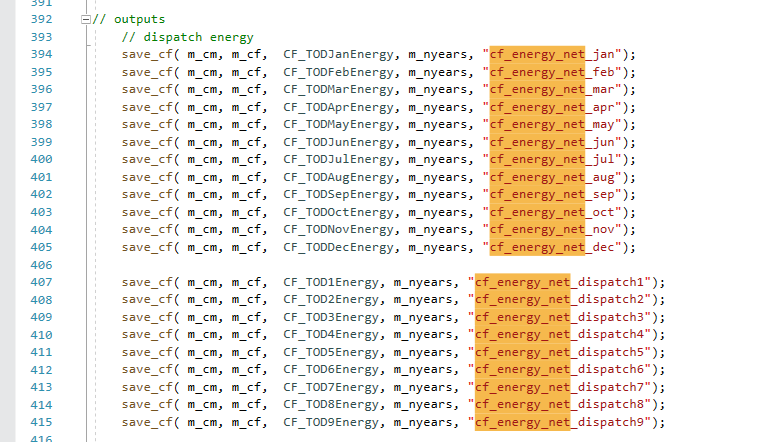
Task: Click the string cf_energy_net_feb
Action: coord(552,72)
